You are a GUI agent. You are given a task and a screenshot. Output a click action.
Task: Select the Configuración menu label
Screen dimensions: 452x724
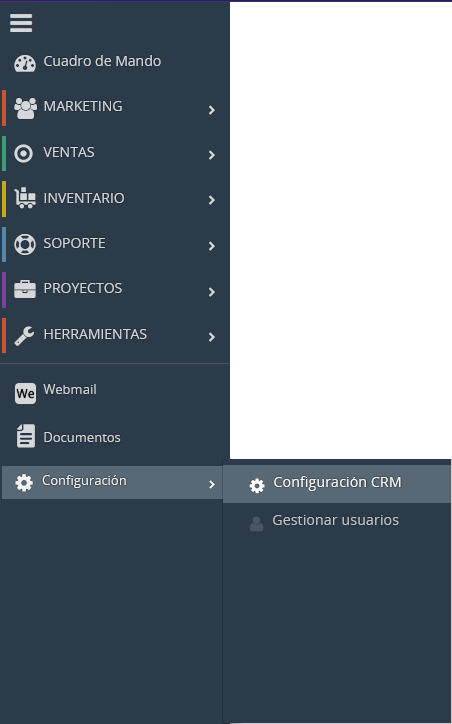(x=84, y=481)
